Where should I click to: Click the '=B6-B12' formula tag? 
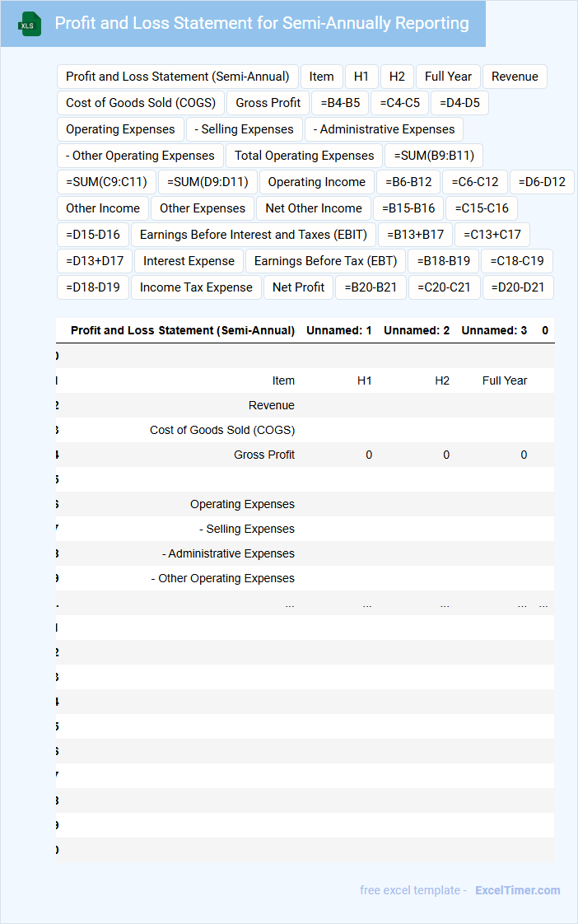[x=408, y=182]
